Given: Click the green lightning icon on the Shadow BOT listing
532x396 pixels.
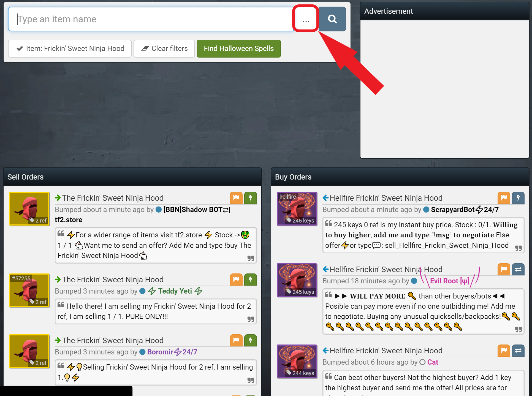Looking at the screenshot, I should [x=250, y=198].
